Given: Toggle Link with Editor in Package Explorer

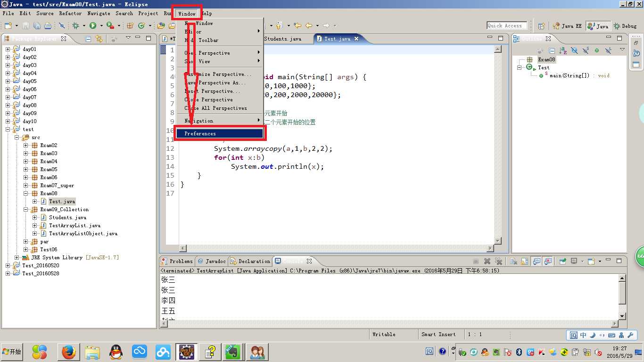Looking at the screenshot, I should (x=99, y=39).
